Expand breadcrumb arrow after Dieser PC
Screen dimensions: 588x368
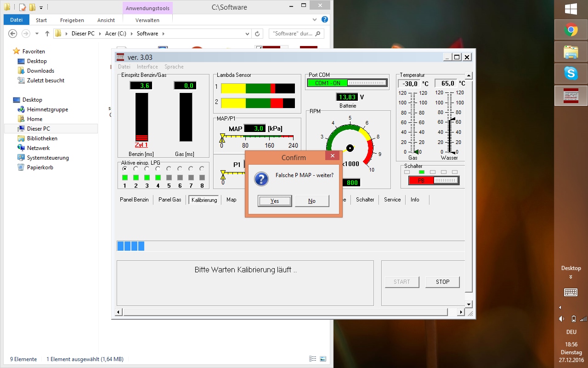coord(101,34)
